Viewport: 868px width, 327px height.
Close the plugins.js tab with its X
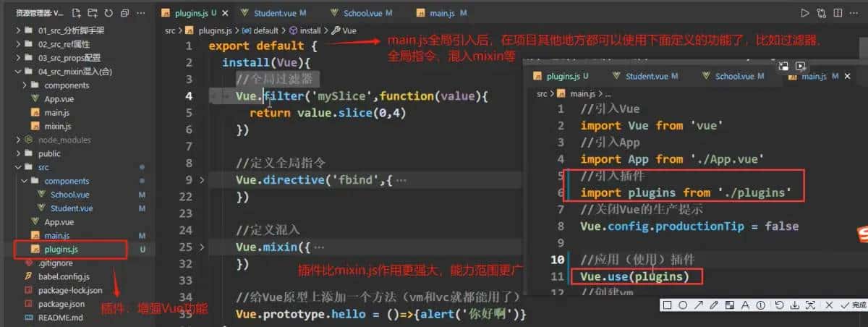226,13
